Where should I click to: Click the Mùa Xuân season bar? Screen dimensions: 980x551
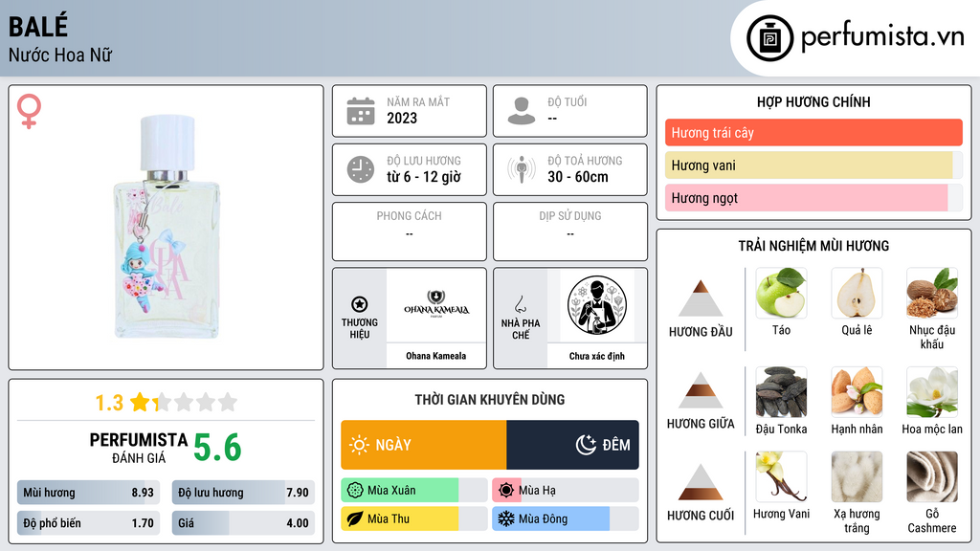pyautogui.click(x=414, y=491)
